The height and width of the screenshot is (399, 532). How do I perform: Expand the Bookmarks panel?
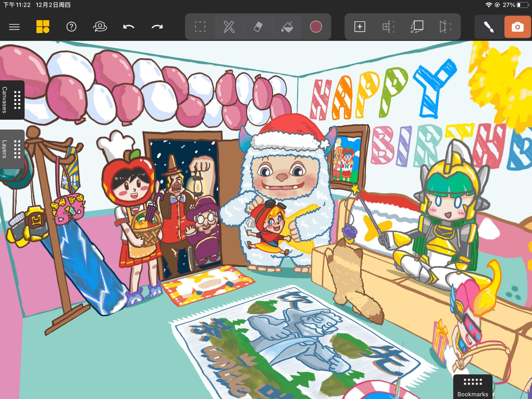point(473,387)
